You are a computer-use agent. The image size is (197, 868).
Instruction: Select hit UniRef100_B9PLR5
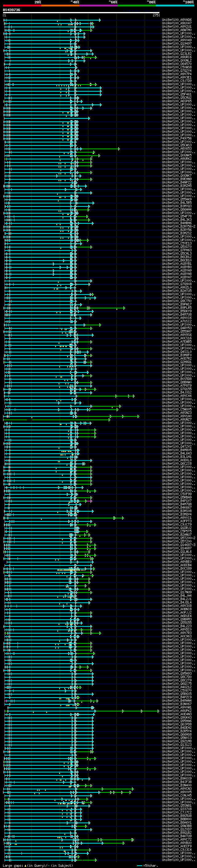[x=177, y=308]
